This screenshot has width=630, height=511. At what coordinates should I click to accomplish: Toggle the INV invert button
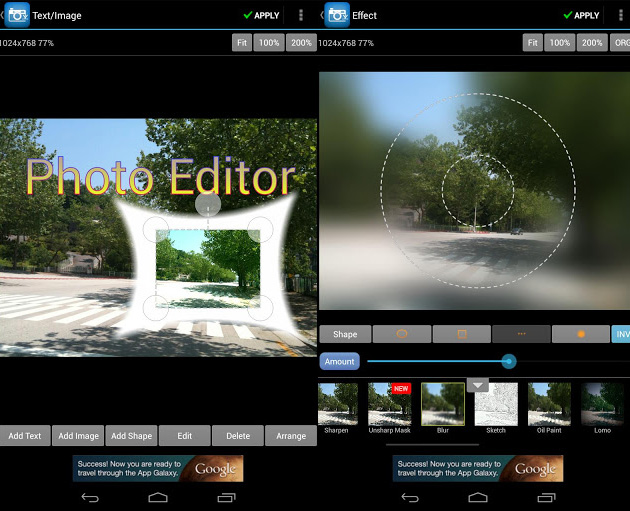pos(621,334)
